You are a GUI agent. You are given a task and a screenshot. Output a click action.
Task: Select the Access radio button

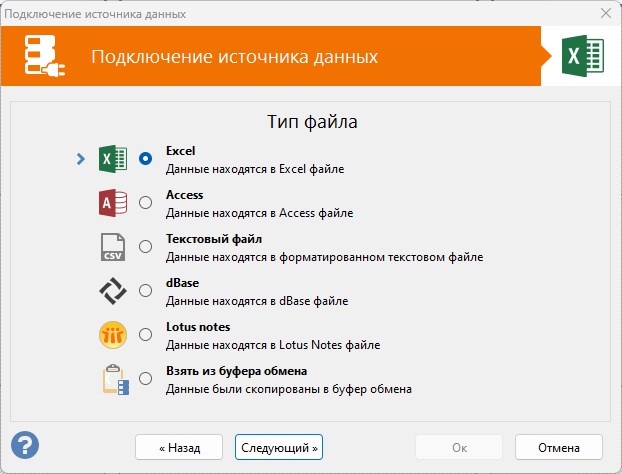point(146,203)
